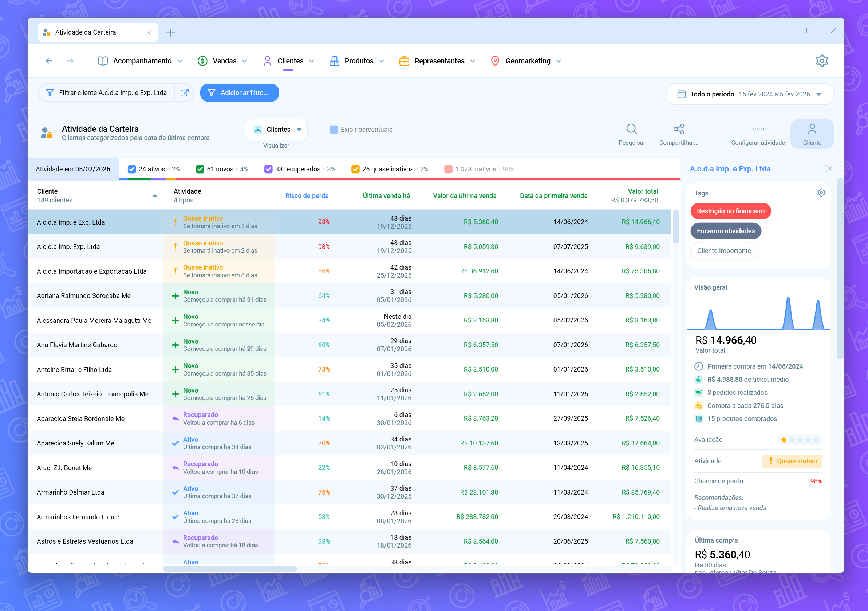Open the A.c.d.a Imp. e Exp. Ltda link
The image size is (868, 611).
730,169
